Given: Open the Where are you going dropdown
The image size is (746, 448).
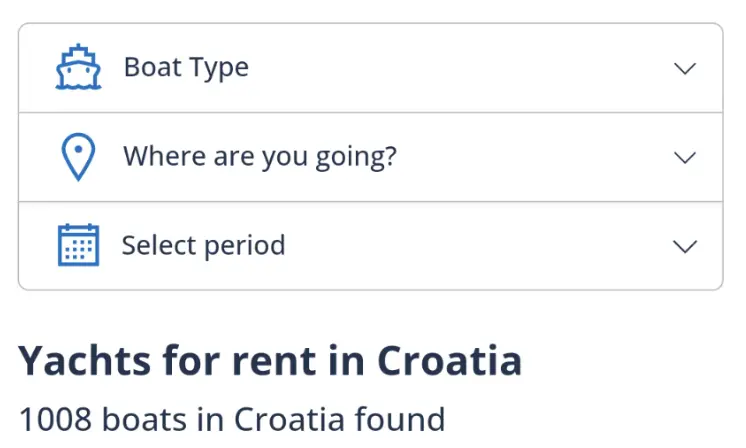Looking at the screenshot, I should click(370, 157).
